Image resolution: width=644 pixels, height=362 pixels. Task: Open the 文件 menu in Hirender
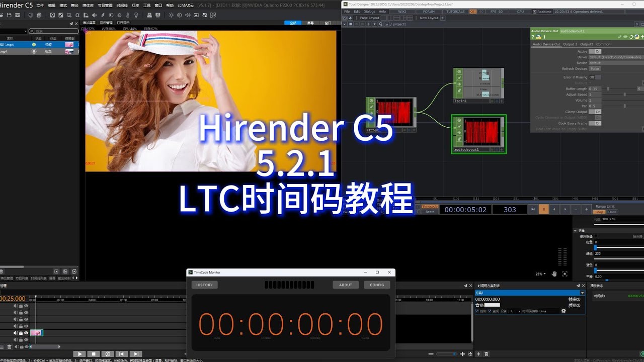click(40, 6)
